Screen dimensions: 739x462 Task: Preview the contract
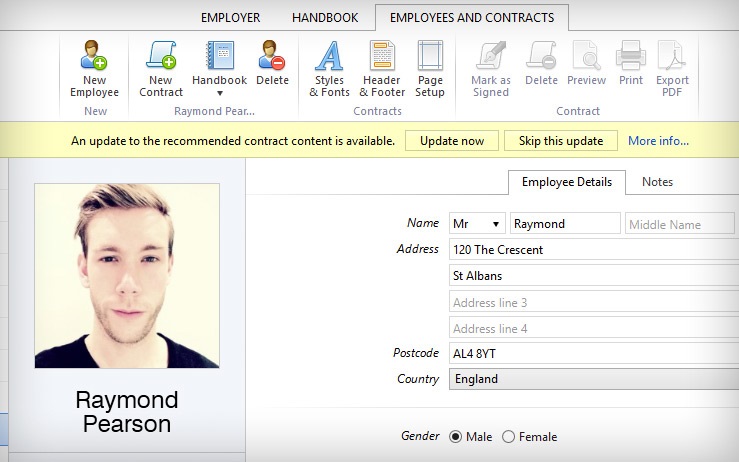586,63
